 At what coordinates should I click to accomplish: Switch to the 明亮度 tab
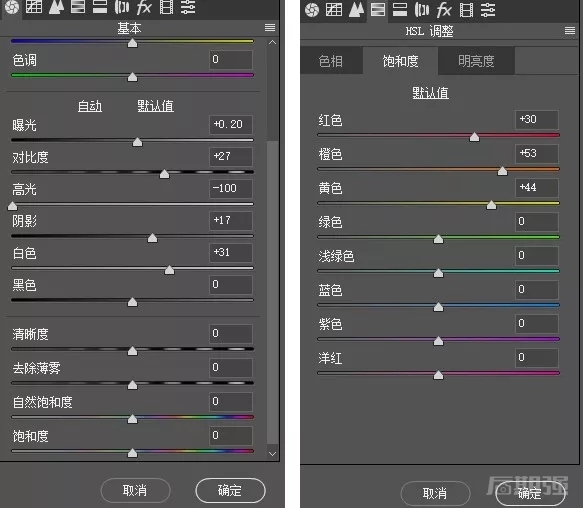pyautogui.click(x=476, y=61)
